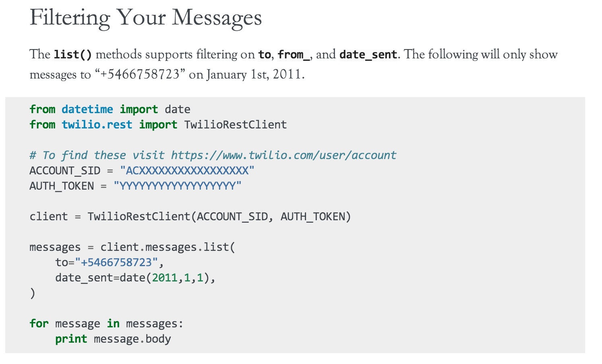This screenshot has width=602, height=364.
Task: Click 'message.body' at end of code
Action: coord(132,339)
